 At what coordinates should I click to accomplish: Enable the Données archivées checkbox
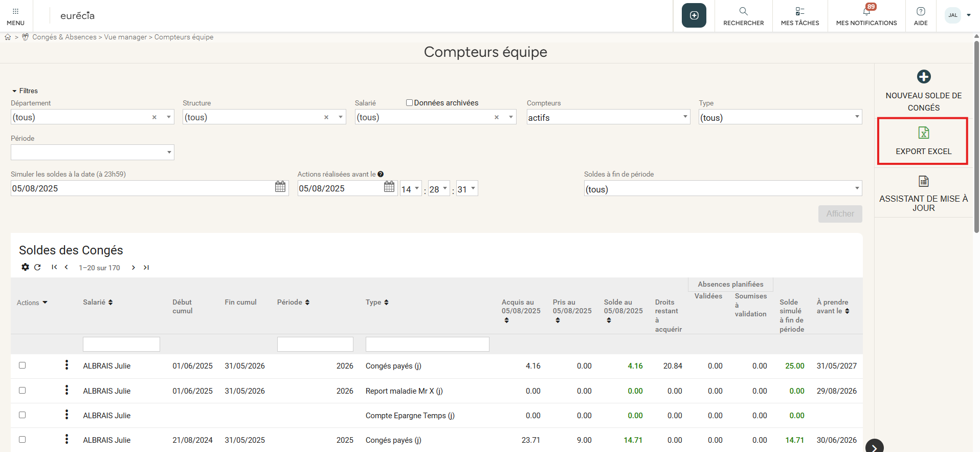pos(409,103)
